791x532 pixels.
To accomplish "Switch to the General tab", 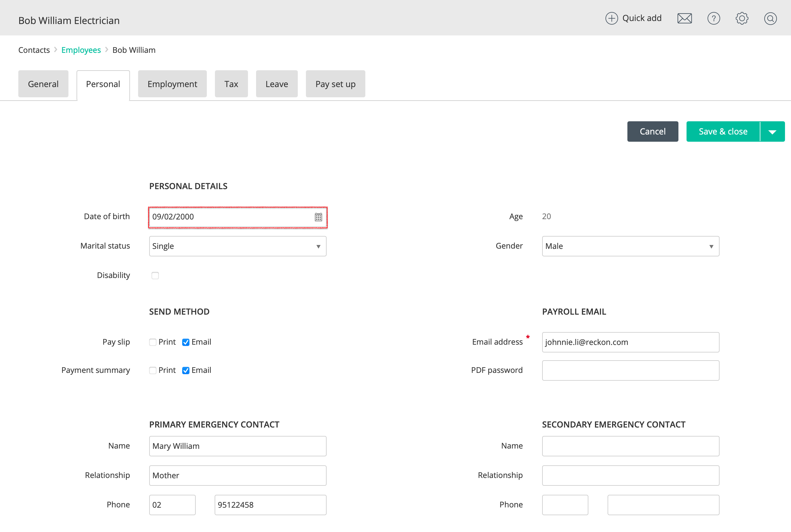I will pyautogui.click(x=44, y=84).
